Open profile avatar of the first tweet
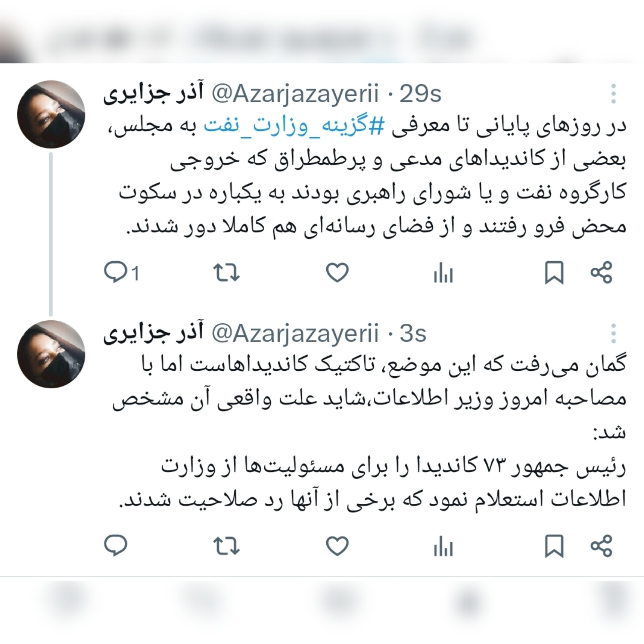Image resolution: width=644 pixels, height=644 pixels. (x=51, y=114)
